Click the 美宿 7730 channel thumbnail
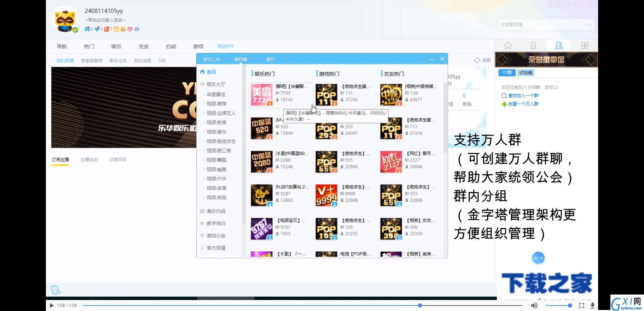 (261, 94)
